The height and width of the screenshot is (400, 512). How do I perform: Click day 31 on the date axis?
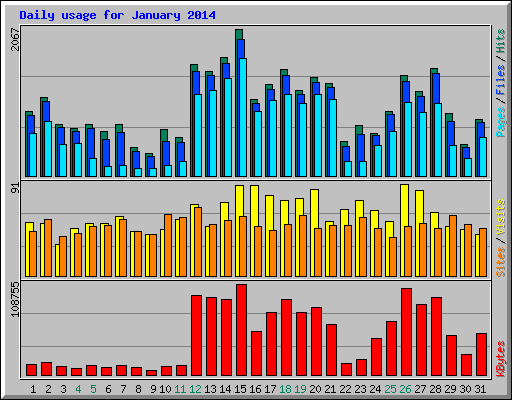point(480,389)
